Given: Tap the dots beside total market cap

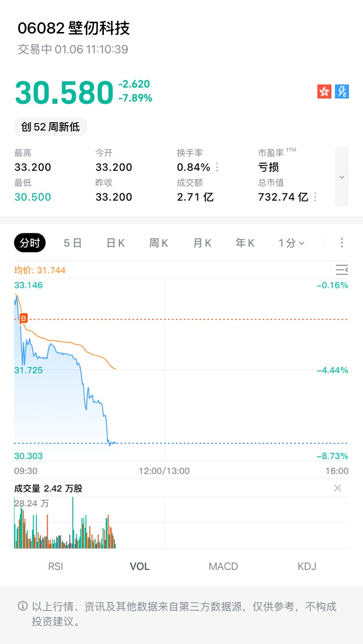Looking at the screenshot, I should click(315, 197).
